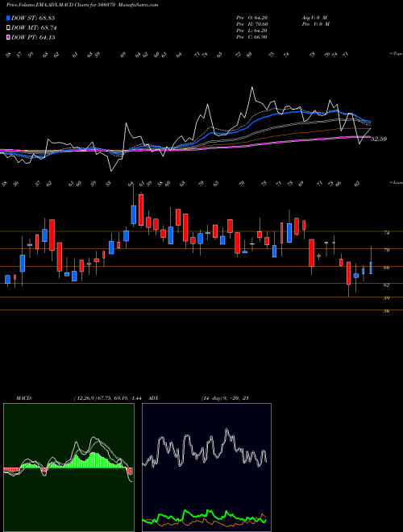Click the 'Pre O: 64.20' open value
403x532 pixels.
coord(252,18)
